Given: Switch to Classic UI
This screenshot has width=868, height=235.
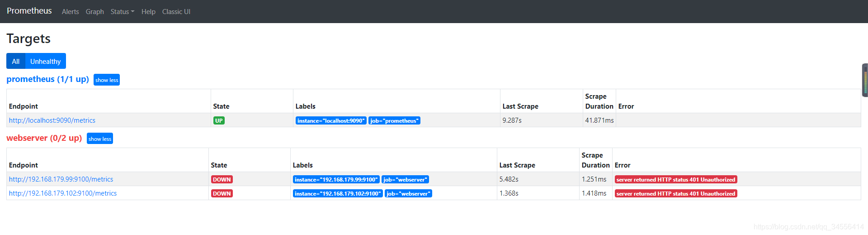Looking at the screenshot, I should [176, 12].
